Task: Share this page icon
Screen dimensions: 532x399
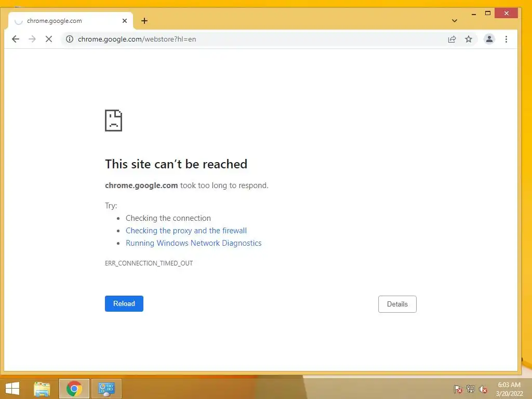Action: tap(452, 39)
